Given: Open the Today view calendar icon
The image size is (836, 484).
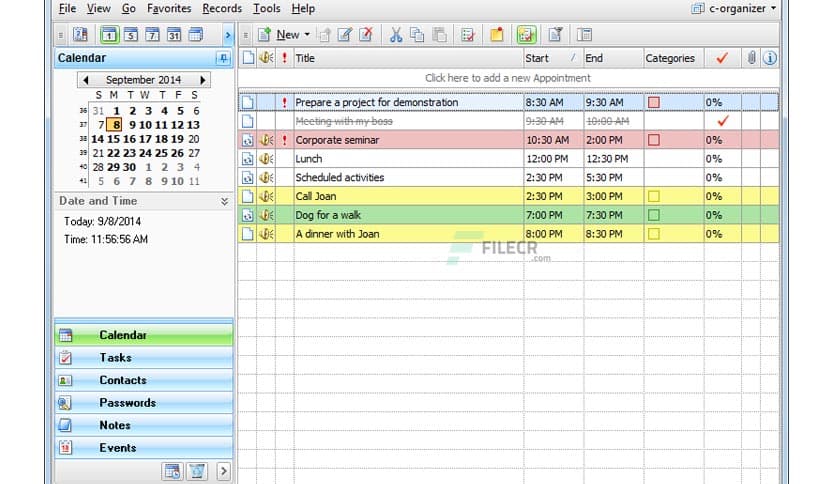Looking at the screenshot, I should click(80, 35).
